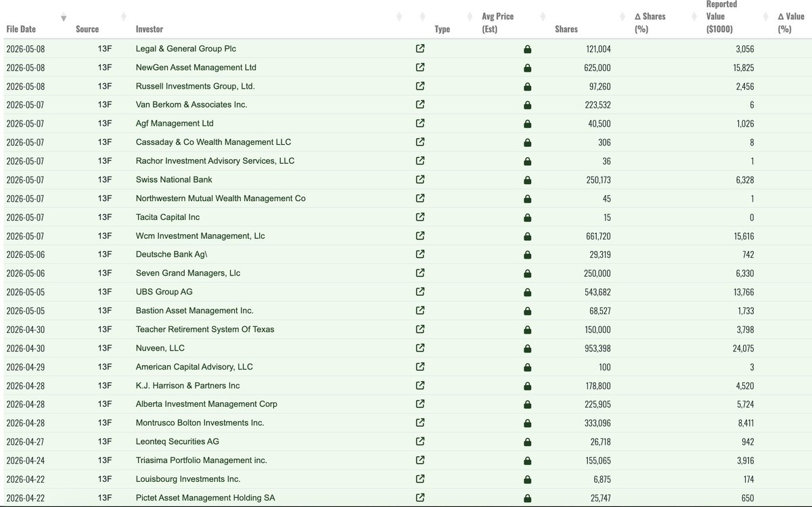The height and width of the screenshot is (507, 812).
Task: Open external link icon for Tacita Capital Inc
Action: pyautogui.click(x=420, y=217)
